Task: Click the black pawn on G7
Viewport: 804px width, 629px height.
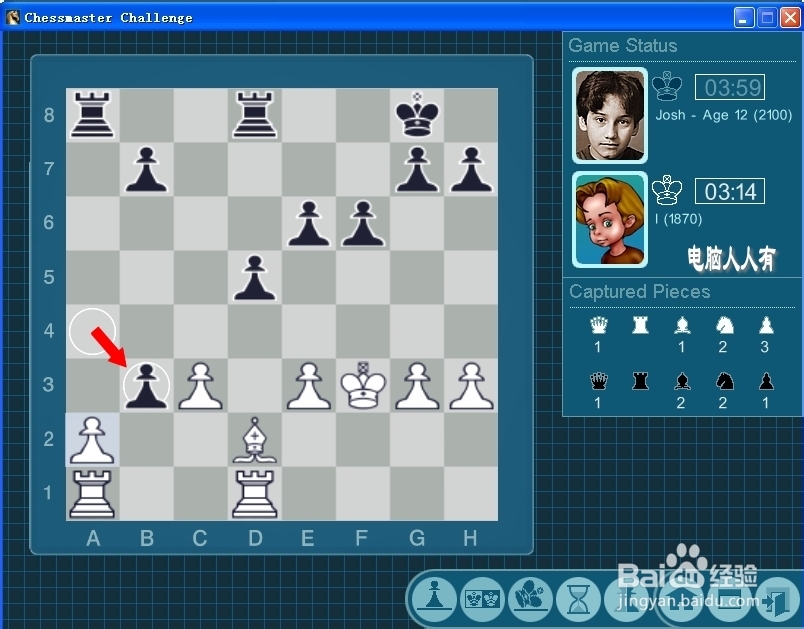Action: point(417,169)
